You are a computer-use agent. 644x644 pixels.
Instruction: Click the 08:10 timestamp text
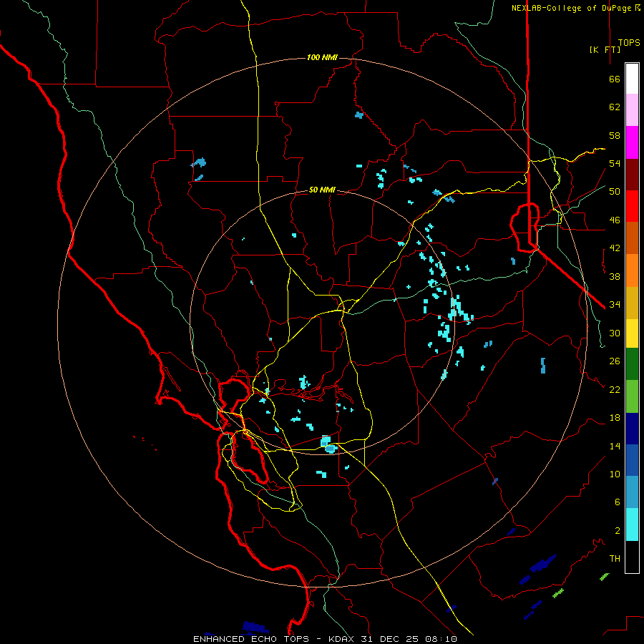pos(441,639)
